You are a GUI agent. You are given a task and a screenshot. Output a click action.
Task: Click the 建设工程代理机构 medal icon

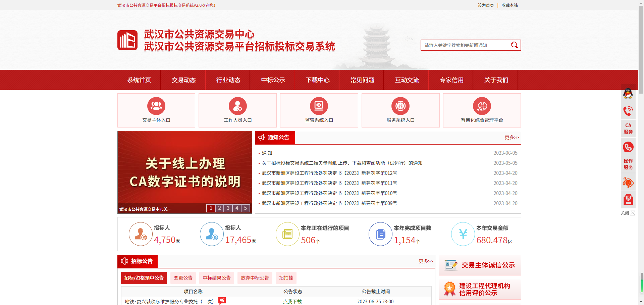point(449,289)
